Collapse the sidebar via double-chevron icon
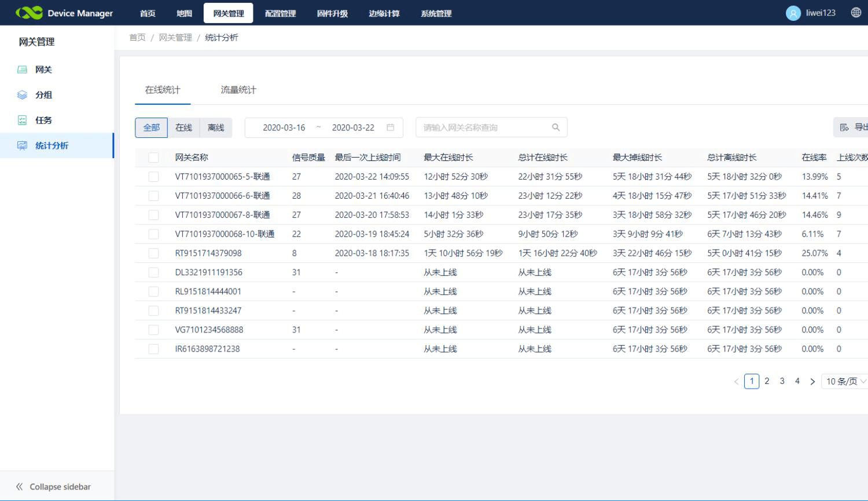 point(19,487)
